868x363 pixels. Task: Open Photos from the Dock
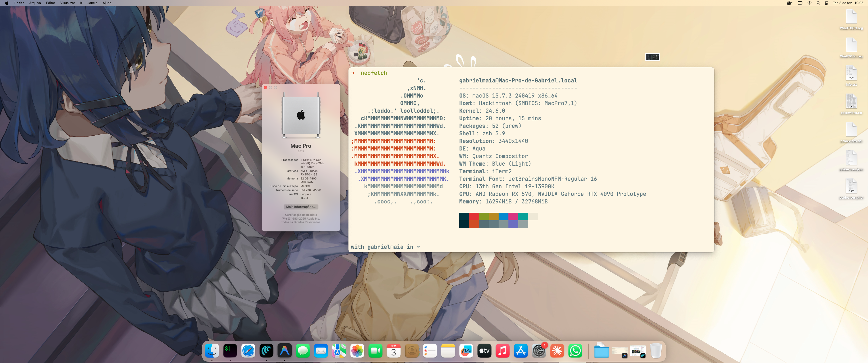358,351
